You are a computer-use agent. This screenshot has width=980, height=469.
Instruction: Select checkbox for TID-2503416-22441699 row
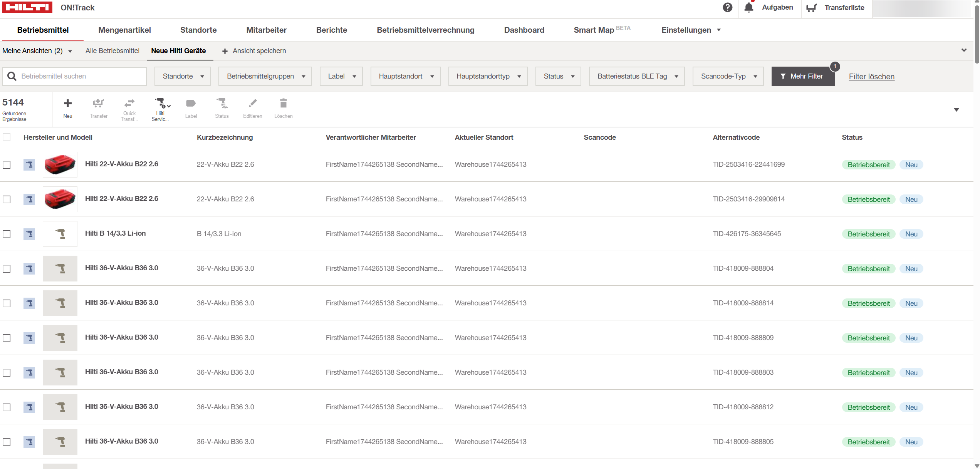tap(7, 165)
